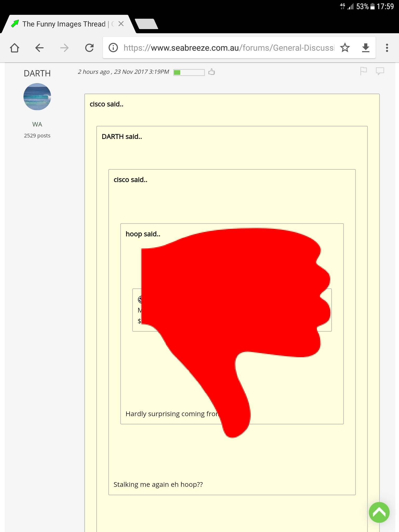This screenshot has width=399, height=532.
Task: Close The Funny Images Thread tab
Action: coord(121,24)
